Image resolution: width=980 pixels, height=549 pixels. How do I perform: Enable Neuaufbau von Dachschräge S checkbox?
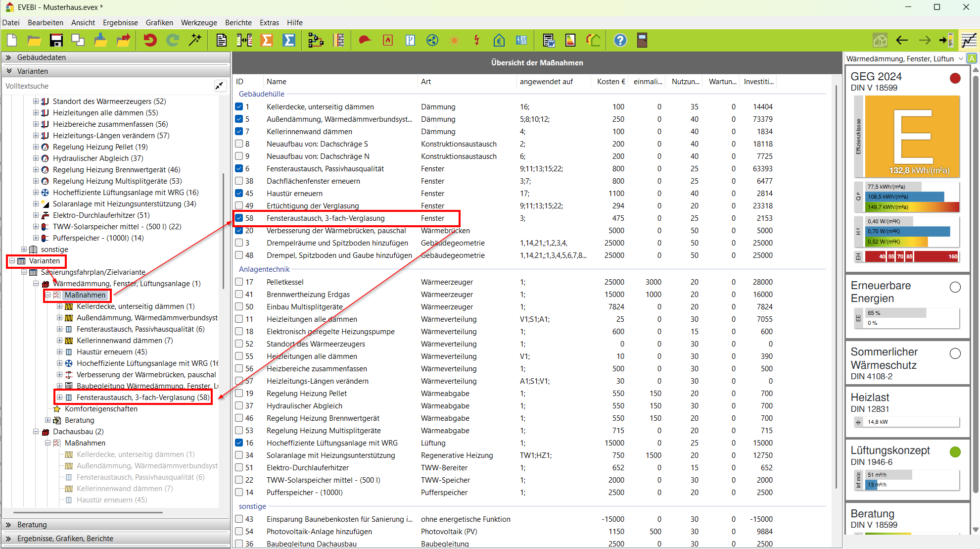click(239, 144)
